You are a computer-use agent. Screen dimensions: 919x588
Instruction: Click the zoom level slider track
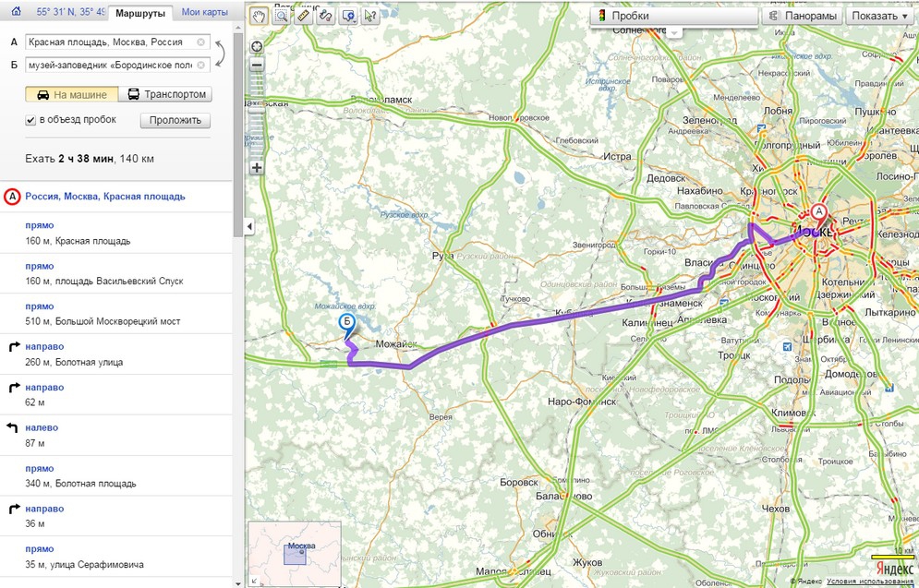coord(257,116)
